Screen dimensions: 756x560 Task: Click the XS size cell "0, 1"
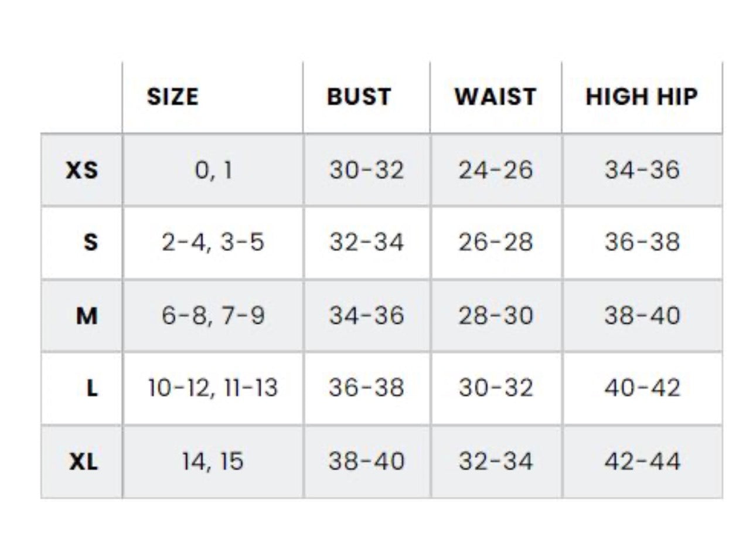coord(213,170)
